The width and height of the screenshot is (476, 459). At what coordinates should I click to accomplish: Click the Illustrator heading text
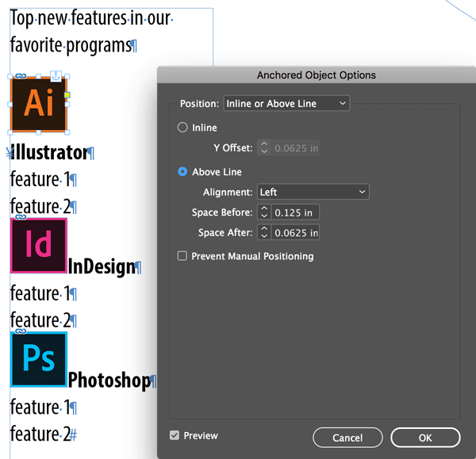pos(51,152)
